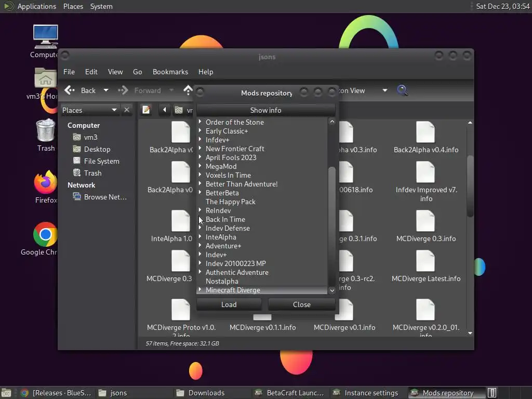
Task: Expand the New Frontier Craft entry
Action: tap(200, 148)
